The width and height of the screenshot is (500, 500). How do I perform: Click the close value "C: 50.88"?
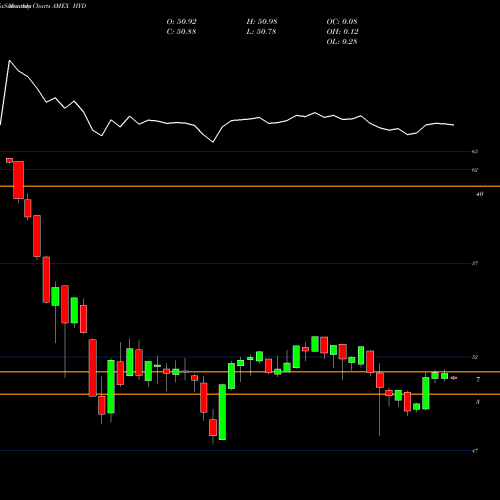click(x=181, y=32)
